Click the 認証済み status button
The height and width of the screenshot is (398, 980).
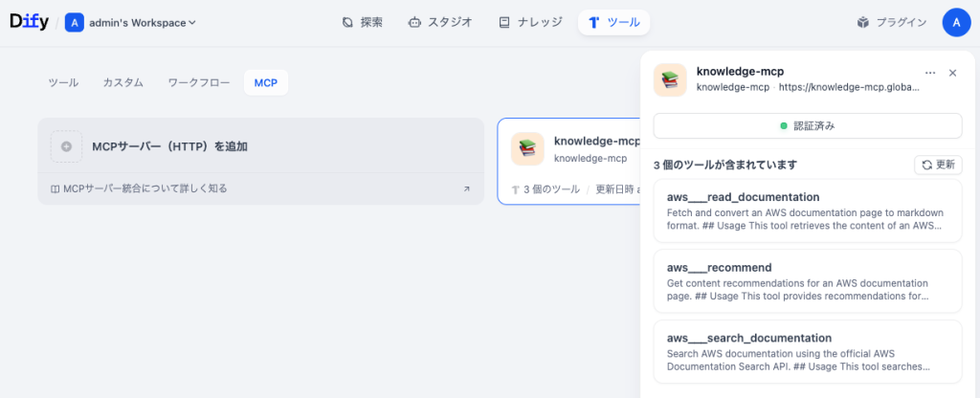tap(808, 126)
